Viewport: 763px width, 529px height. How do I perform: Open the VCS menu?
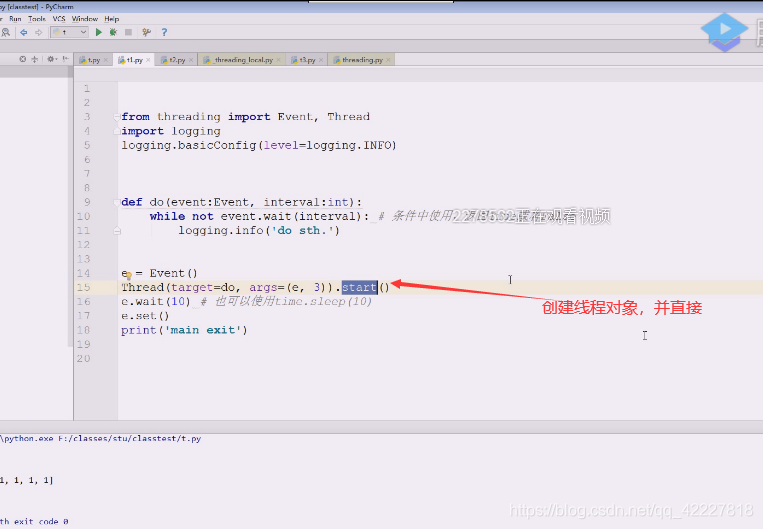point(59,19)
